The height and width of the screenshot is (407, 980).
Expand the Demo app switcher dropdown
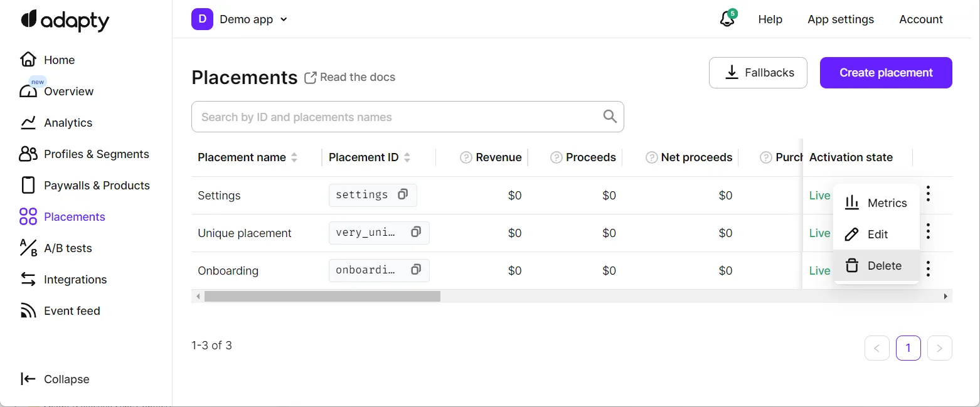[x=283, y=19]
